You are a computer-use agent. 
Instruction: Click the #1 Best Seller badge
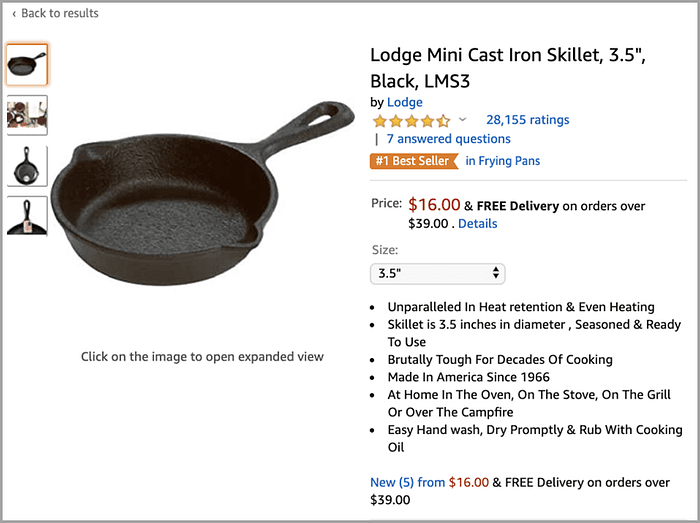point(412,161)
